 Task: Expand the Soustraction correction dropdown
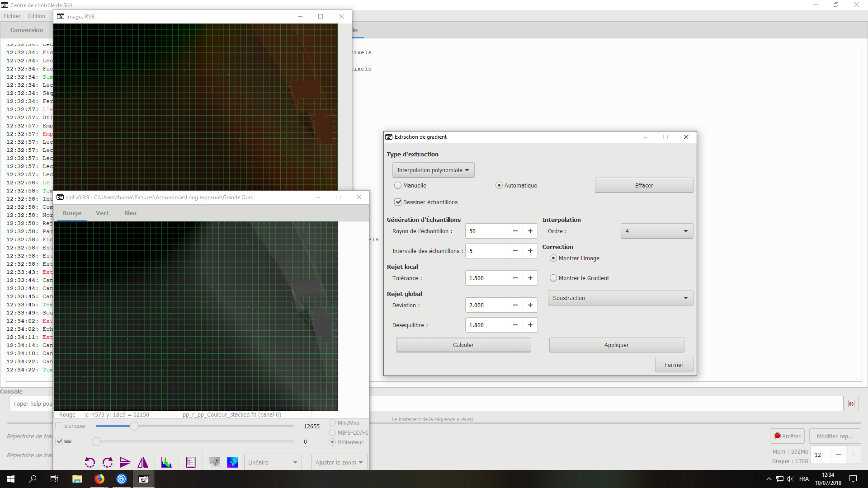click(620, 298)
